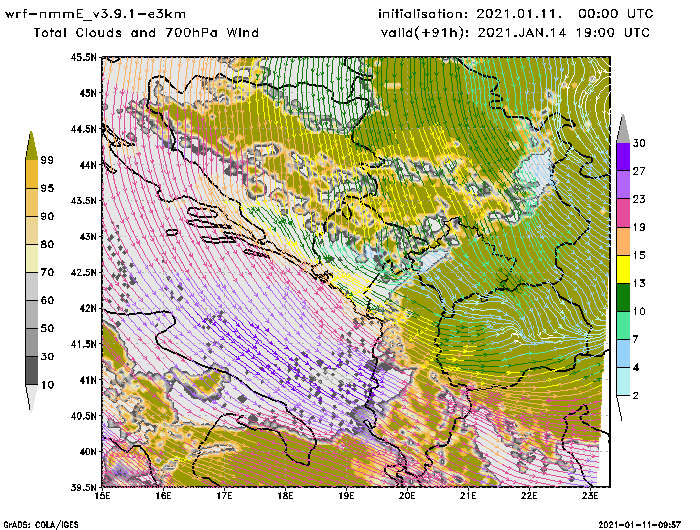Screen dimensions: 700x530
Task: Click the 99 label on cloud legend
Action: point(47,160)
